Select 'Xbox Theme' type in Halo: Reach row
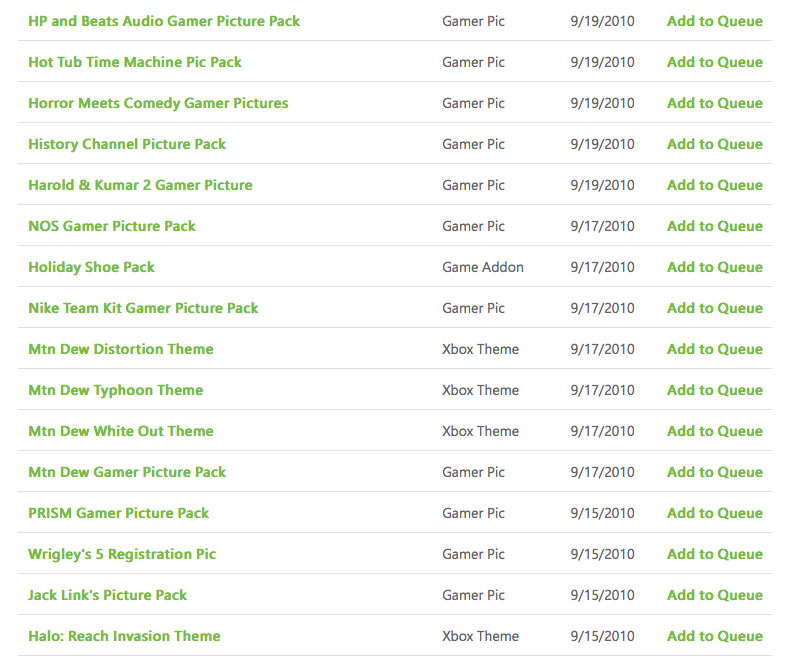This screenshot has width=806, height=659. [481, 636]
